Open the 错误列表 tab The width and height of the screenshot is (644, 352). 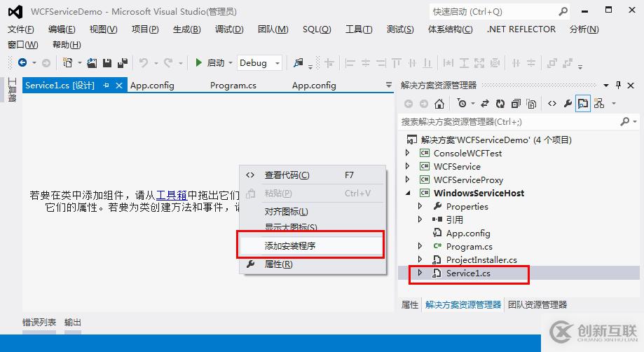(x=39, y=323)
